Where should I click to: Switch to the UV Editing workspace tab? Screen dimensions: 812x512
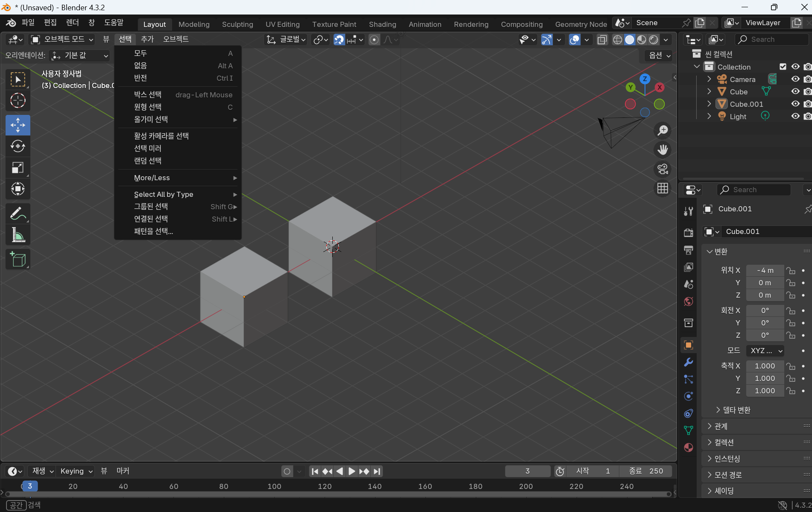click(282, 24)
